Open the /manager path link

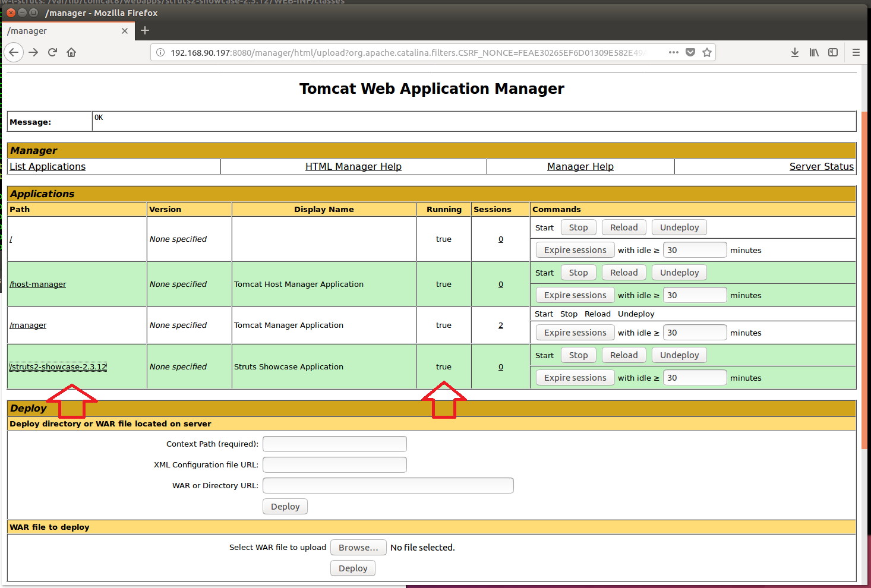[28, 325]
